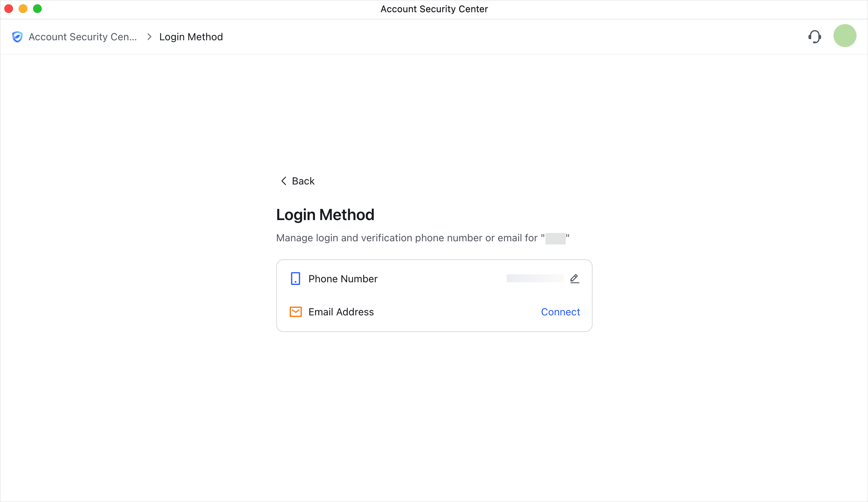
Task: Click the chevron in the breadcrumb trail
Action: [x=149, y=37]
